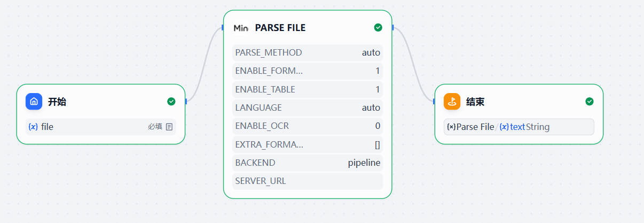Click the orange End node icon
Screen dimensions: 644x223
click(452, 102)
